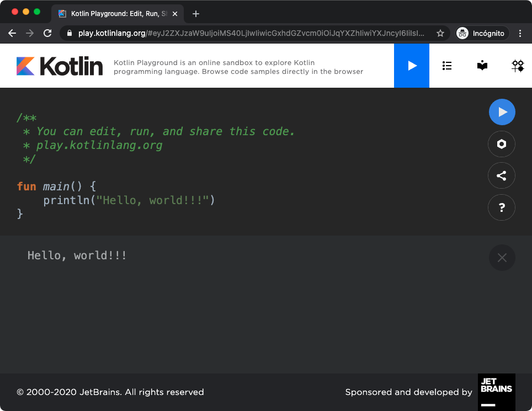
Task: Click the Kotlin logo in the header
Action: 59,66
